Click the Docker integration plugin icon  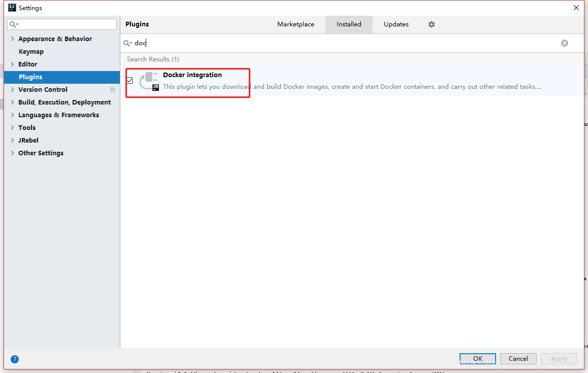(149, 81)
